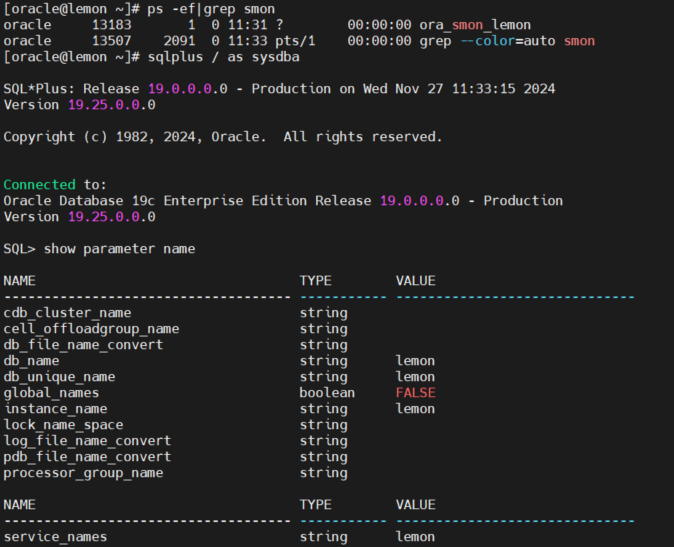Click second VALUE column header
The image size is (674, 547).
416,504
